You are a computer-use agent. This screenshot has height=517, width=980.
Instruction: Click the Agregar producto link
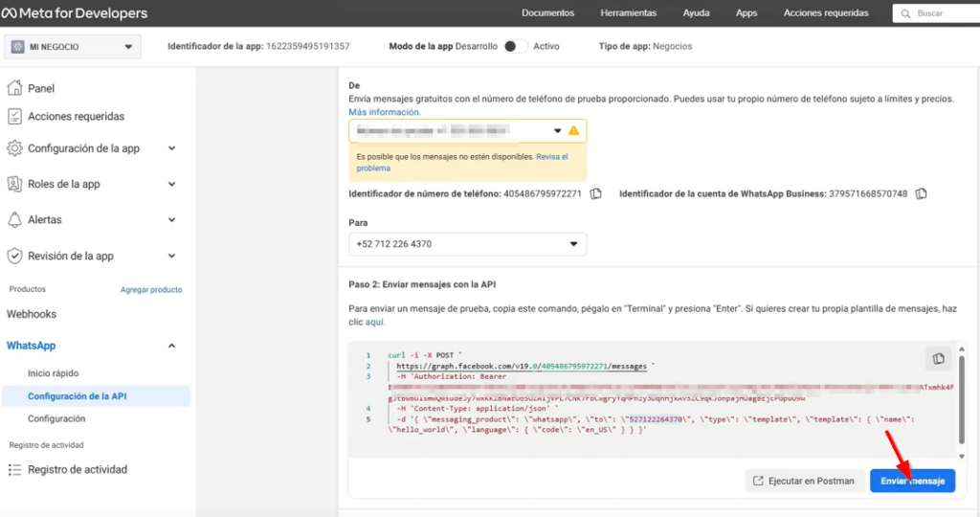(x=151, y=289)
